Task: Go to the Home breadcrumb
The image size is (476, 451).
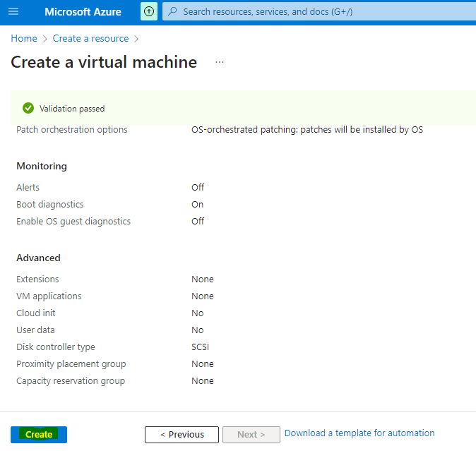Action: [x=23, y=38]
